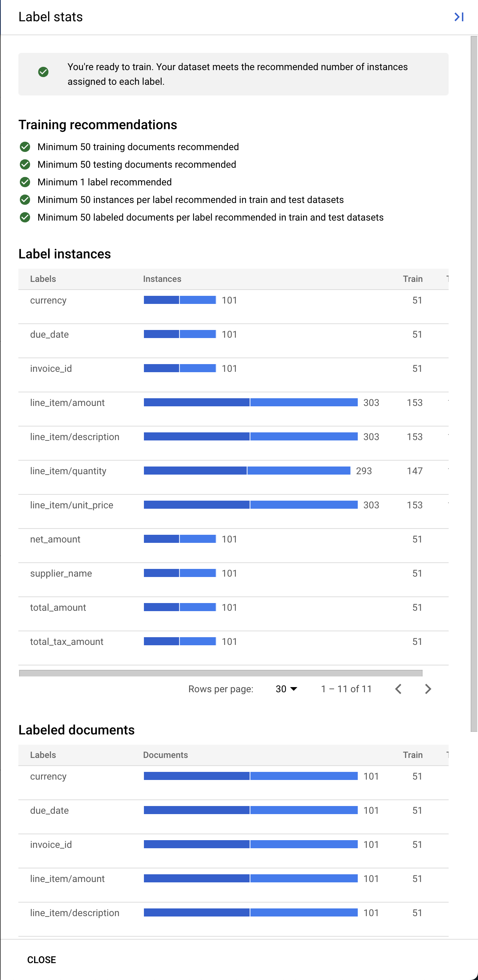Click Documents header in Labeled documents table
The image size is (478, 980).
pos(165,755)
